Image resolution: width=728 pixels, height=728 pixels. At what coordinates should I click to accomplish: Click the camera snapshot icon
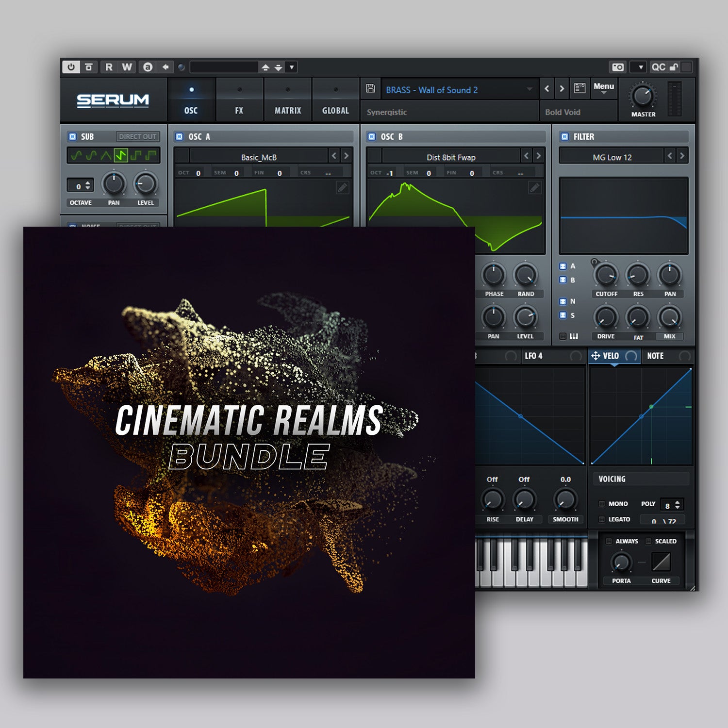pos(618,67)
